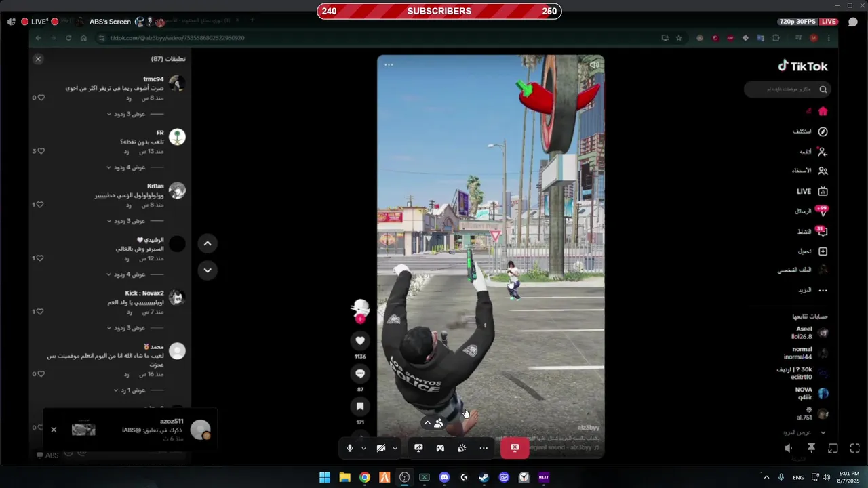Like the comment by KrBas
Image resolution: width=868 pixels, height=488 pixels.
coord(41,205)
